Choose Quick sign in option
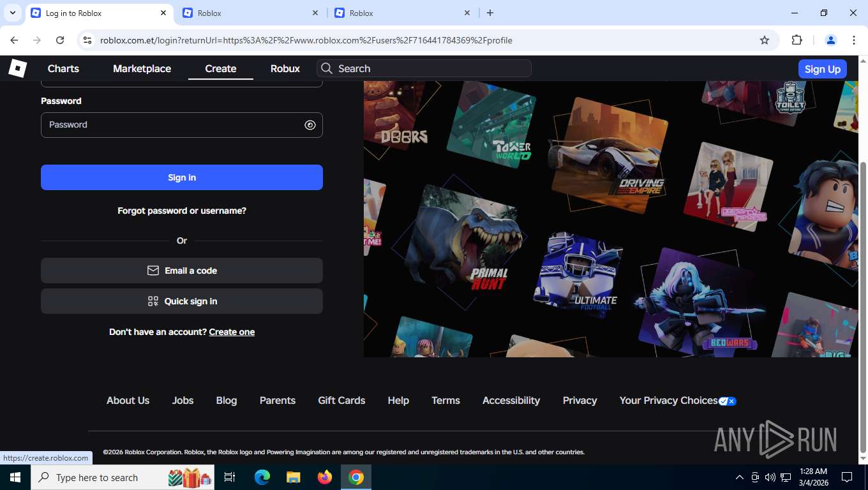 pyautogui.click(x=182, y=301)
